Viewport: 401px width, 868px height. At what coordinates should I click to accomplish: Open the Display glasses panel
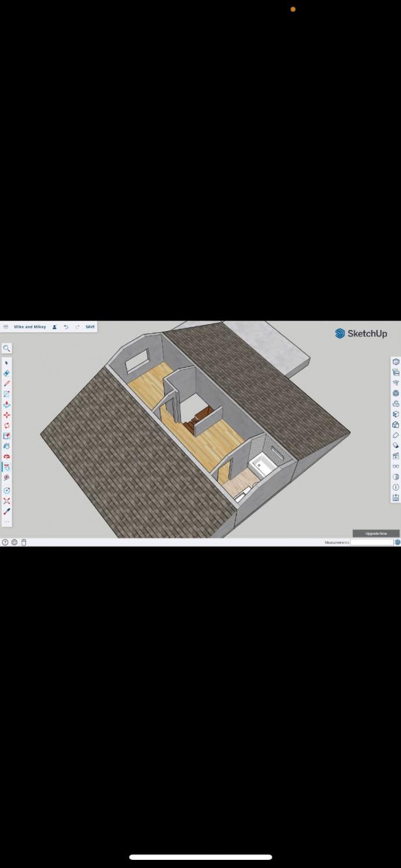point(396,466)
